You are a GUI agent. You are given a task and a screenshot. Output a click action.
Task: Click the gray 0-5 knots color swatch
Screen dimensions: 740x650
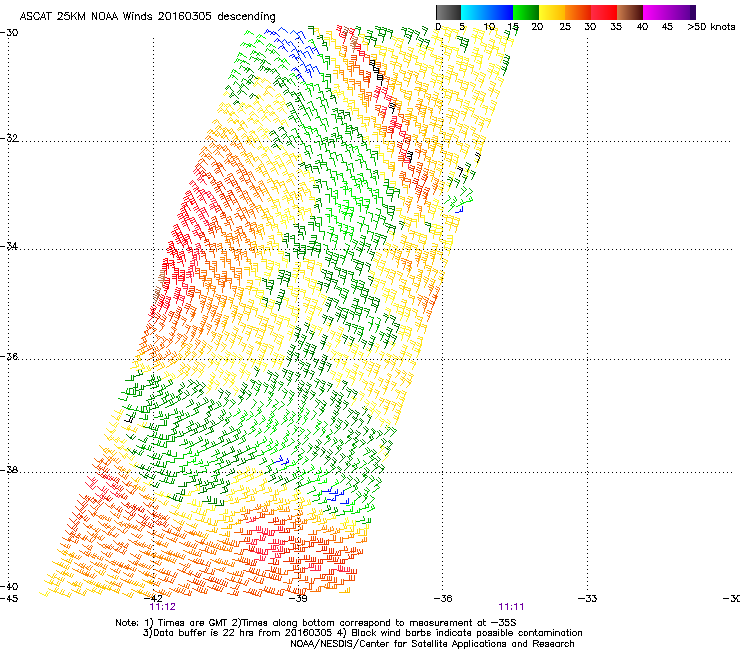click(x=448, y=12)
